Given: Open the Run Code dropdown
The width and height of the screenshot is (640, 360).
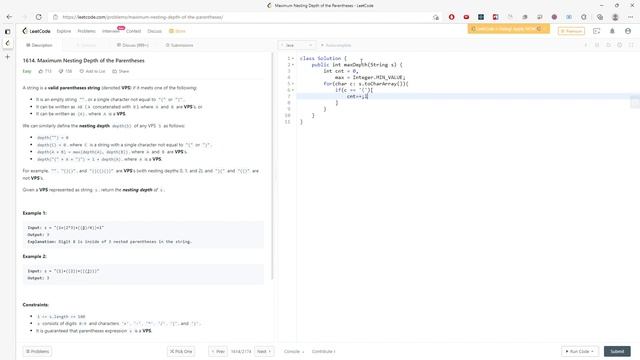Looking at the screenshot, I should point(580,351).
